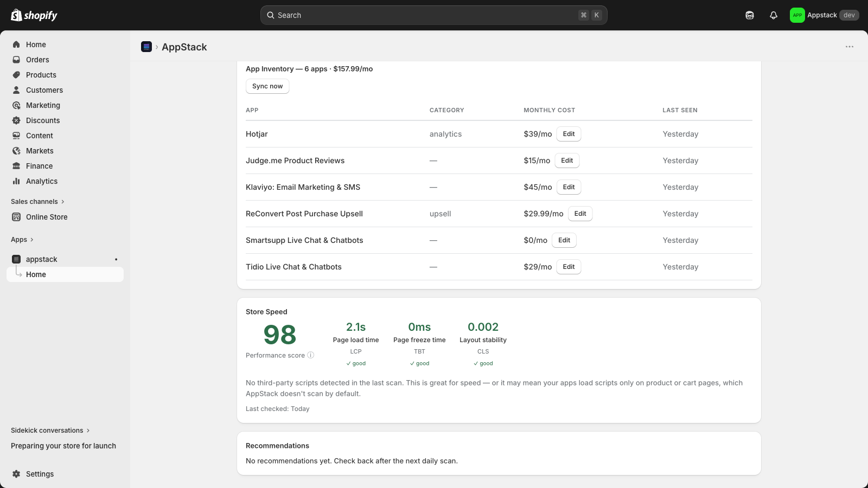The height and width of the screenshot is (488, 868).
Task: Click 'Last checked: Today' text
Action: click(x=278, y=409)
